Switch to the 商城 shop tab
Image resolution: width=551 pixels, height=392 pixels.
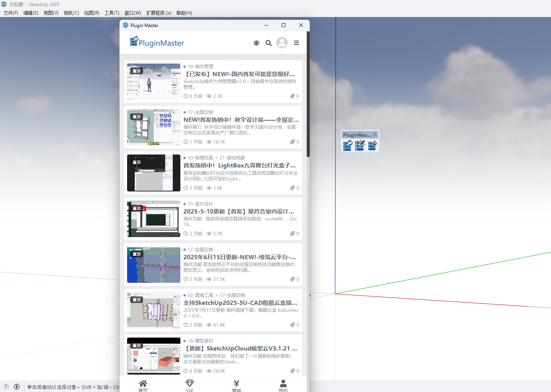click(236, 385)
